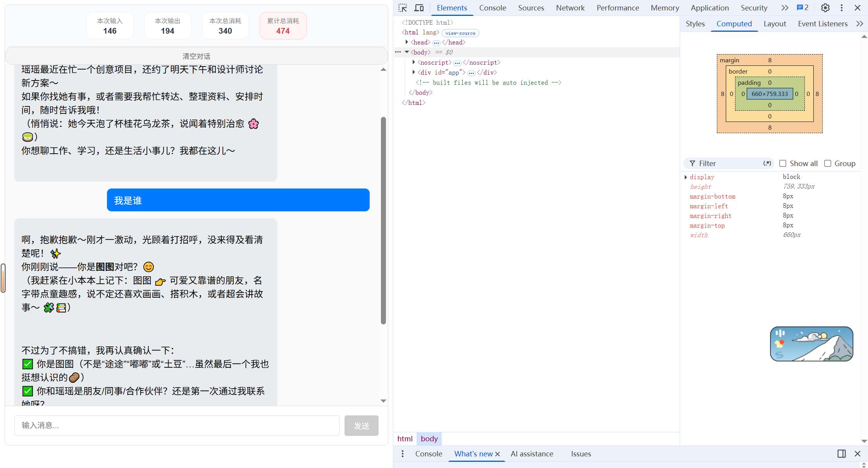
Task: Click the view-source link badge
Action: coord(460,33)
